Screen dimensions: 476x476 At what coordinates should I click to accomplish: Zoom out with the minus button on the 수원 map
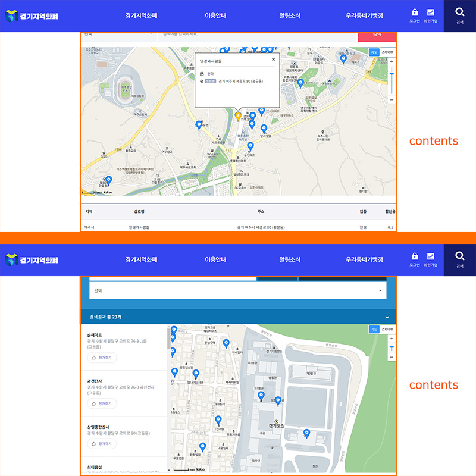point(392,358)
